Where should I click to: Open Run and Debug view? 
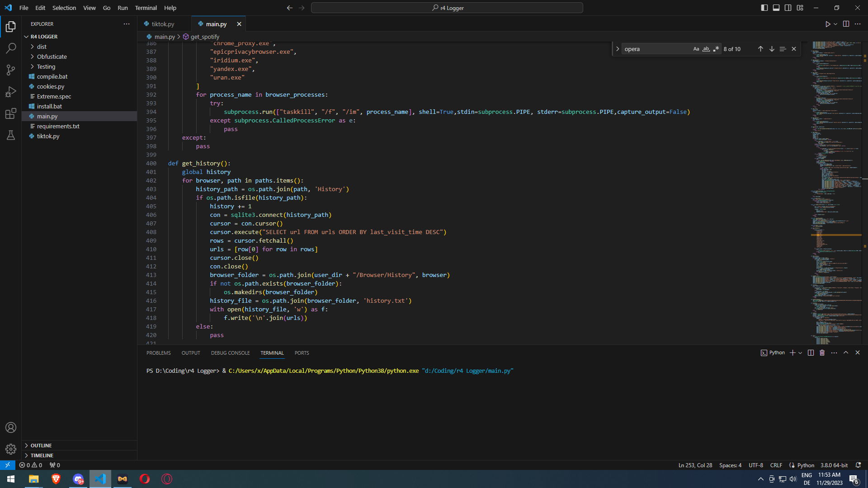coord(11,92)
